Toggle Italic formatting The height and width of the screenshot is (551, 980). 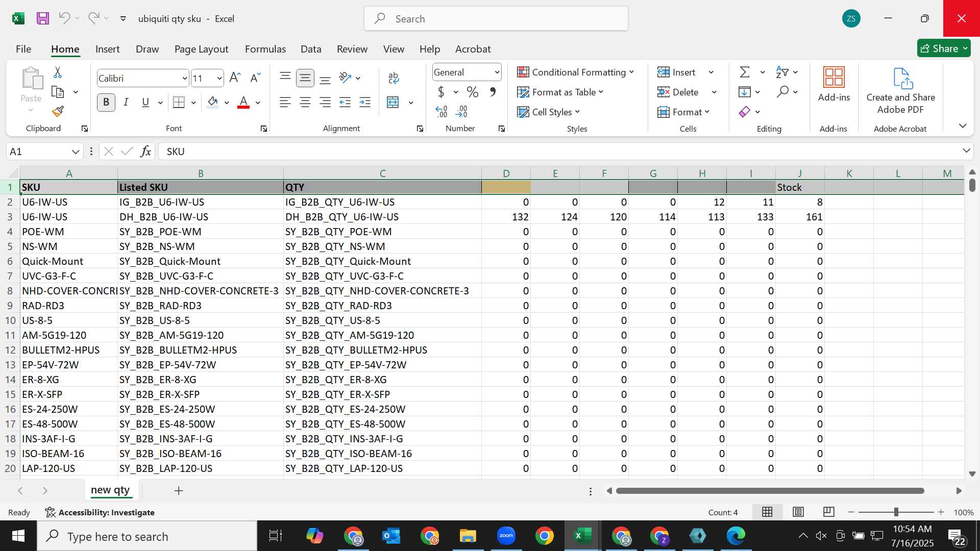(x=126, y=103)
